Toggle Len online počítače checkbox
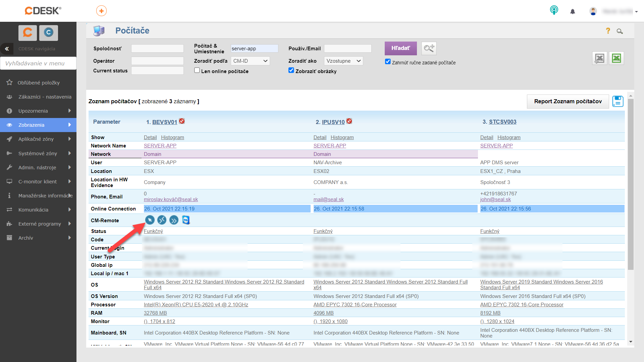 tap(197, 70)
